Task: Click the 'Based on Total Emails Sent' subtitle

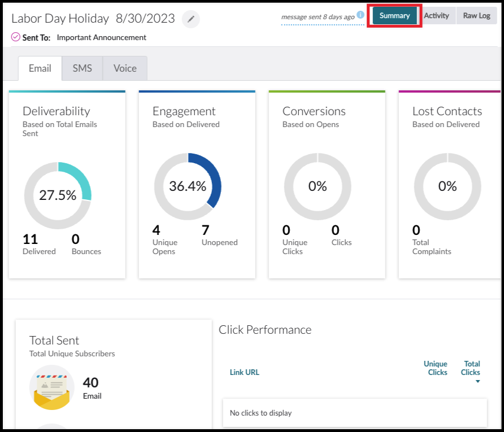Action: (60, 129)
